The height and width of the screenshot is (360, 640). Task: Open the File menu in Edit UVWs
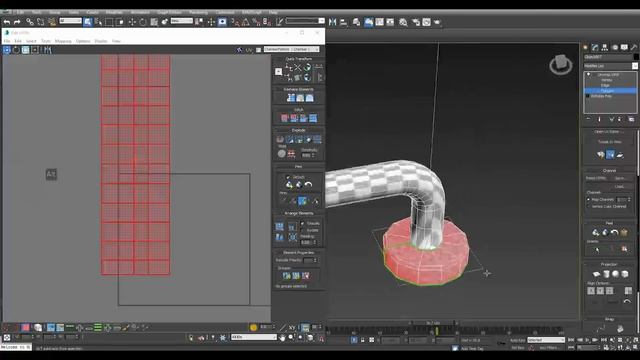7,41
